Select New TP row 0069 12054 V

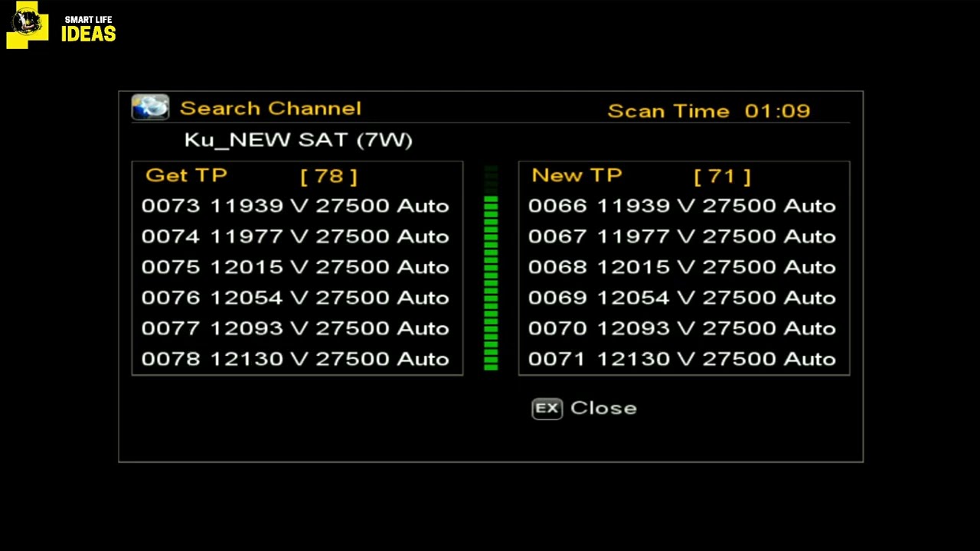(x=682, y=298)
